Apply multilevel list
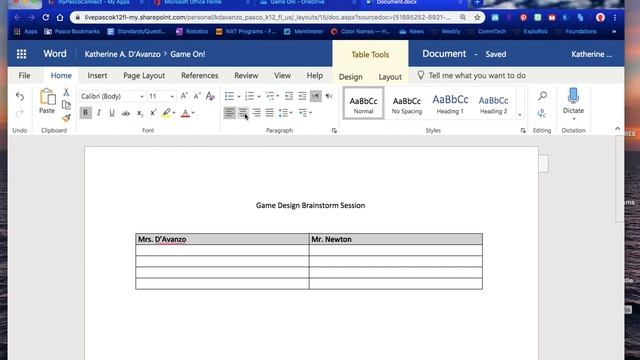640x360 pixels. [x=269, y=96]
